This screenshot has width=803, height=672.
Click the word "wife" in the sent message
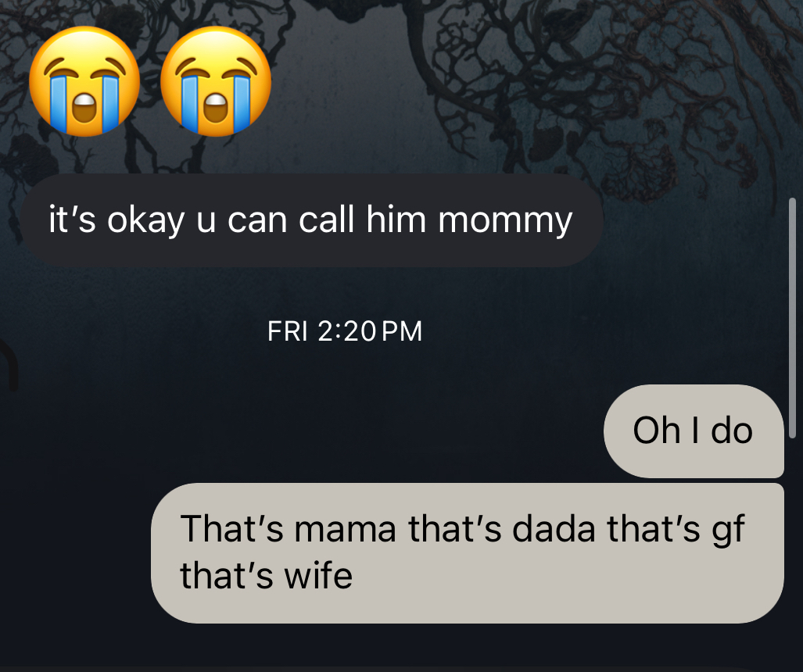(x=318, y=577)
